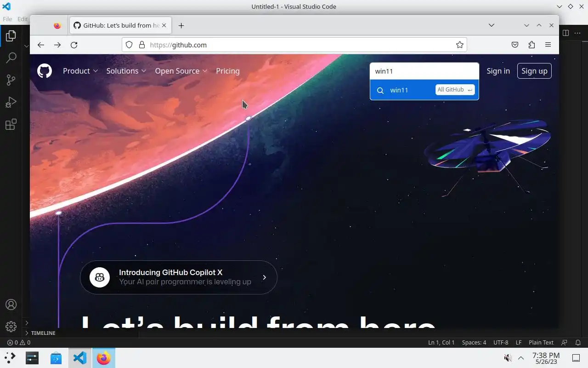Image resolution: width=588 pixels, height=368 pixels.
Task: Click the tracking protection shield icon
Action: (129, 45)
